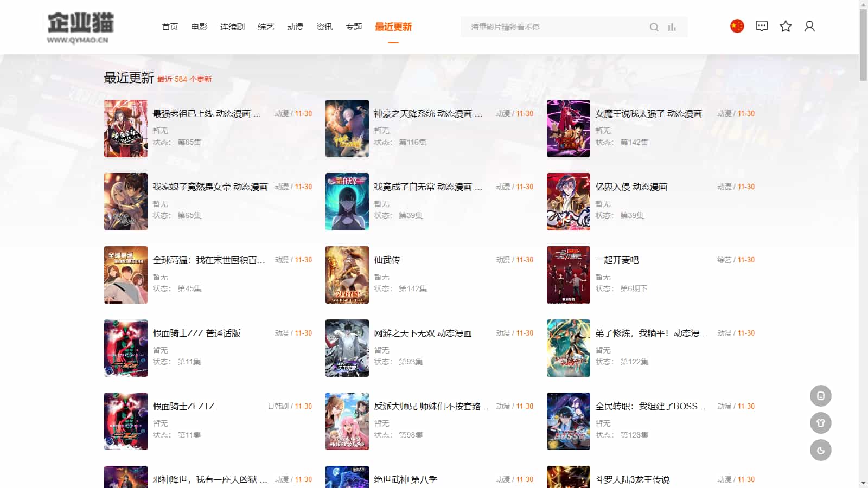Click the page vertical scrollbar thumb

(x=863, y=44)
